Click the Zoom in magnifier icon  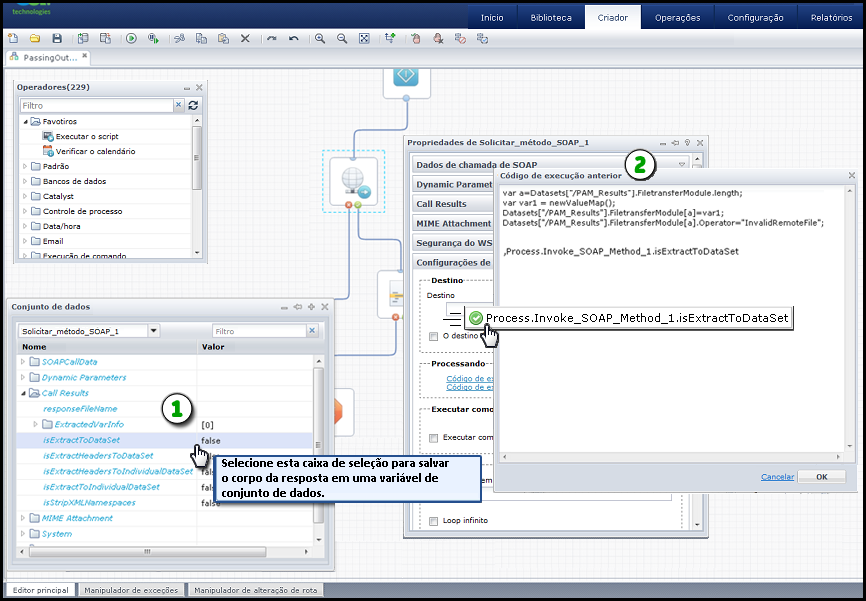click(x=320, y=38)
